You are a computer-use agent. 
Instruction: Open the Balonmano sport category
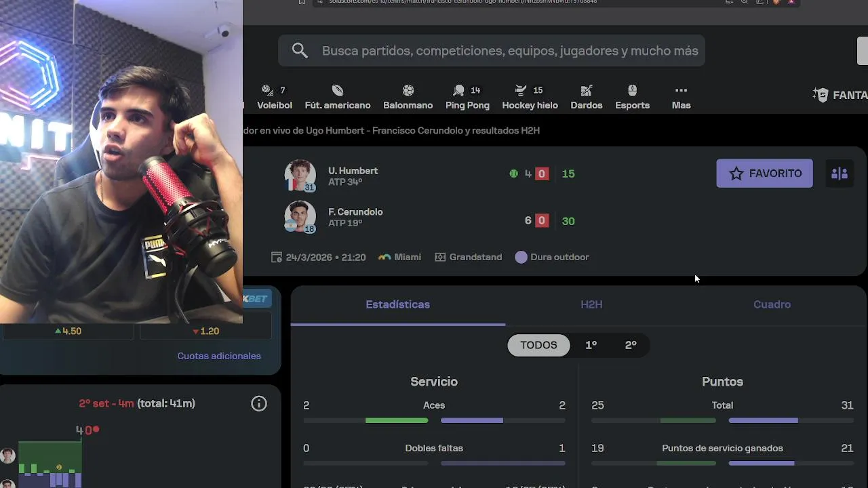(408, 98)
